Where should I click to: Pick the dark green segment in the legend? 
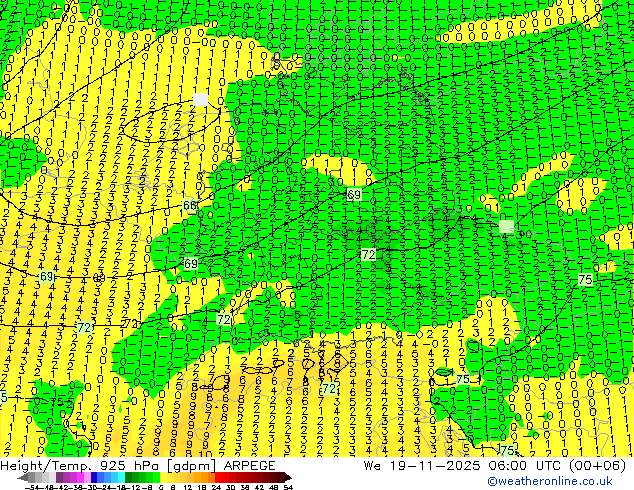pyautogui.click(x=129, y=478)
